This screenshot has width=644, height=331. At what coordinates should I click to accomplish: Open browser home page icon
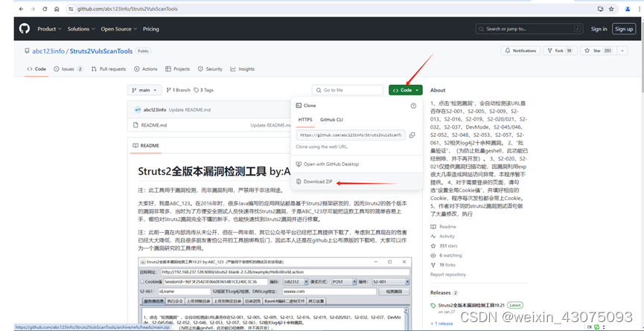click(x=57, y=9)
